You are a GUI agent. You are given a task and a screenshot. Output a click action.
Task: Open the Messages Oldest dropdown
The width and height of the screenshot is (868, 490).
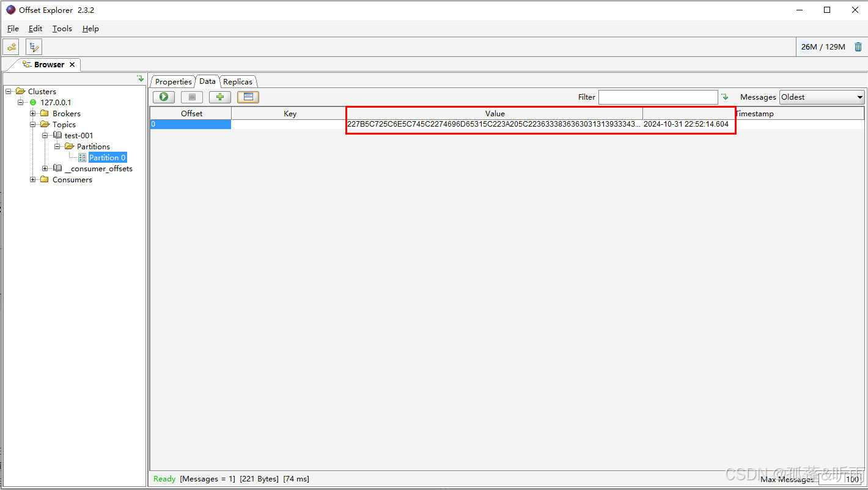822,97
